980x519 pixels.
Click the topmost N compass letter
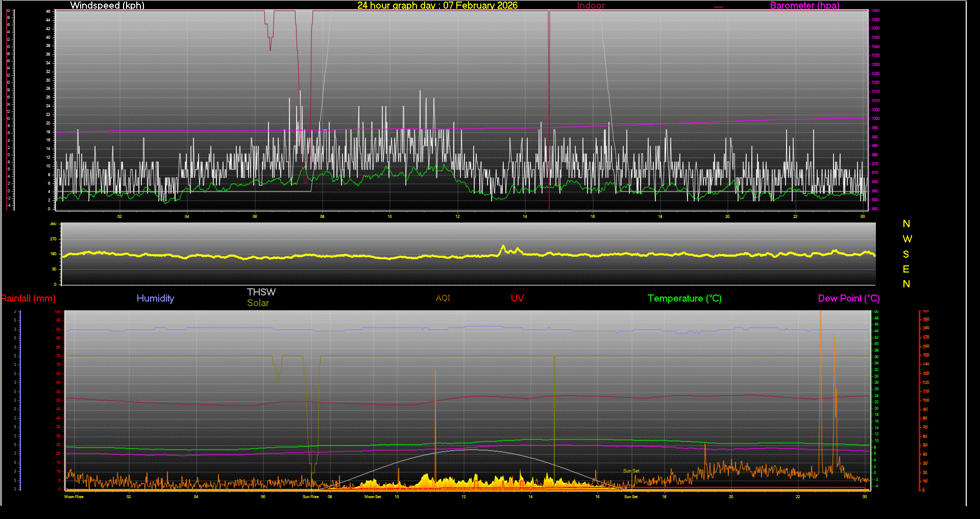point(906,224)
